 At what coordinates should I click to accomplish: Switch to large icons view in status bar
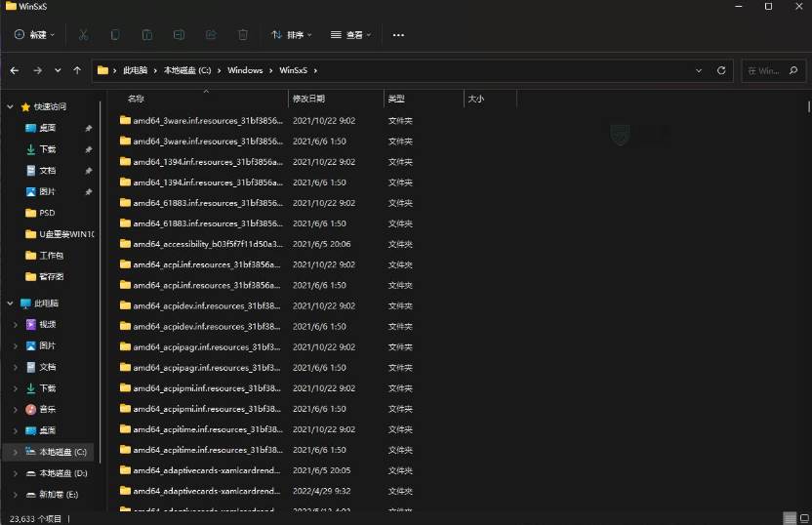[804, 518]
